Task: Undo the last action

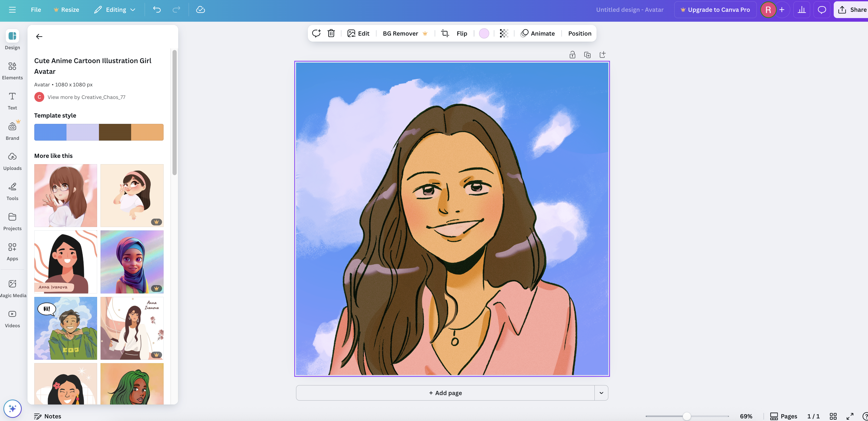Action: [x=156, y=9]
